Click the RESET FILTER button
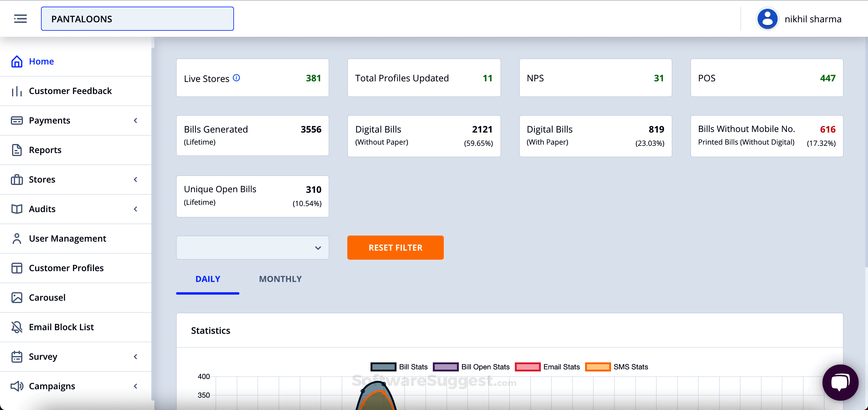 [395, 248]
